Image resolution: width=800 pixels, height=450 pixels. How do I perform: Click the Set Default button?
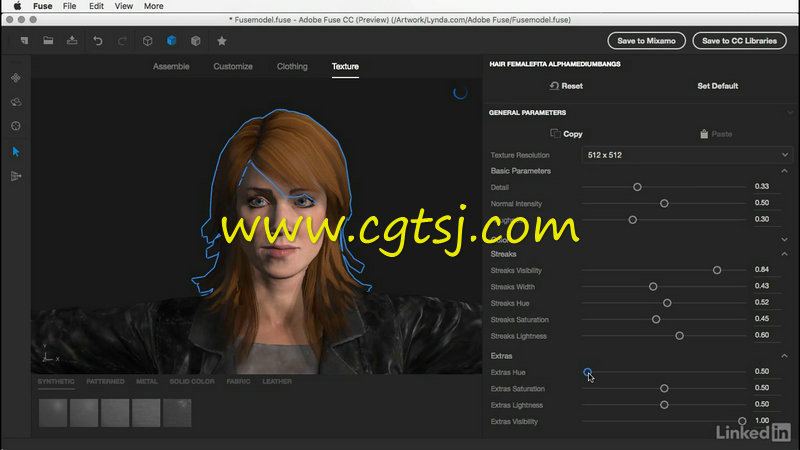click(717, 86)
